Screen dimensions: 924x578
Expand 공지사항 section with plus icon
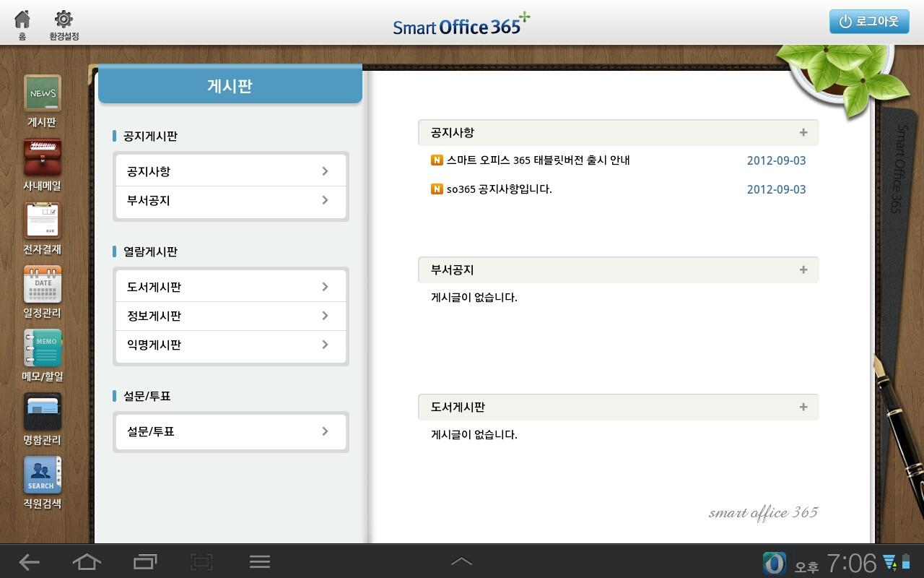pos(803,132)
